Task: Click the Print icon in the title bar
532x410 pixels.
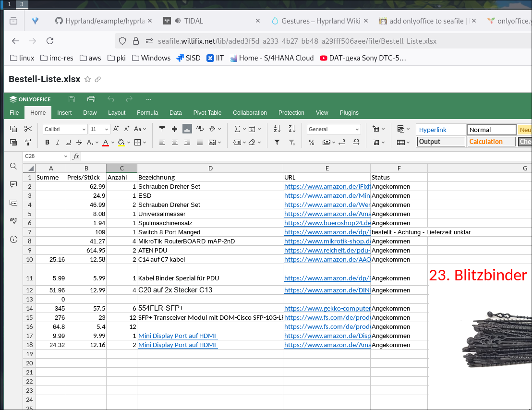Action: click(91, 99)
